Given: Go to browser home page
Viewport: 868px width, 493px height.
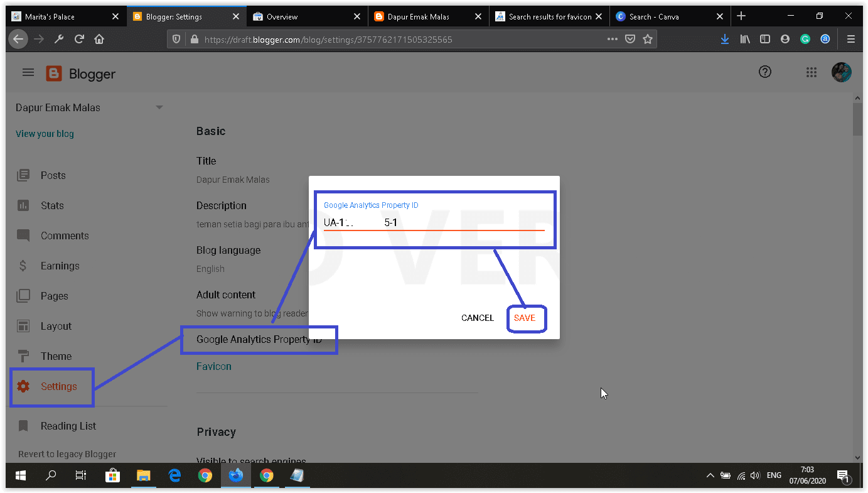Looking at the screenshot, I should 99,39.
